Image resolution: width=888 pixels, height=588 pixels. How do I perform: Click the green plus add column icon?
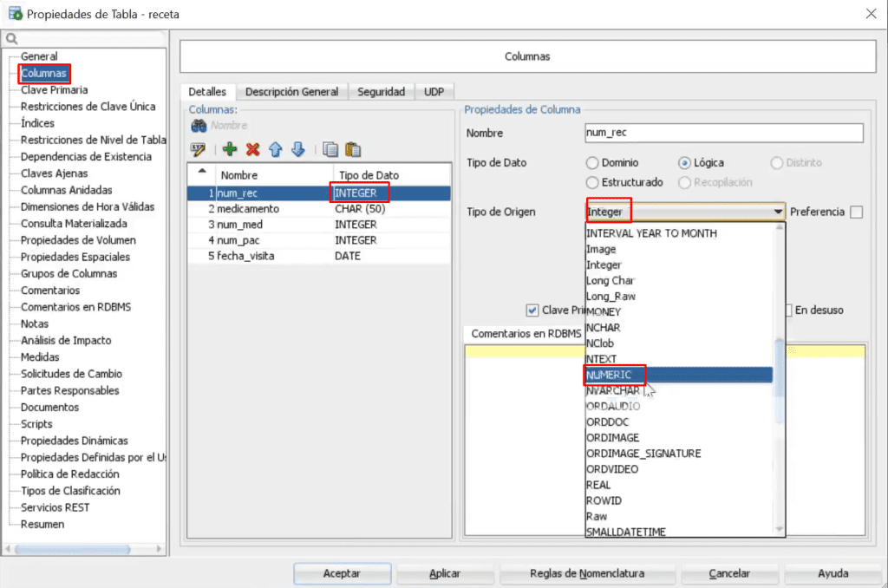230,149
